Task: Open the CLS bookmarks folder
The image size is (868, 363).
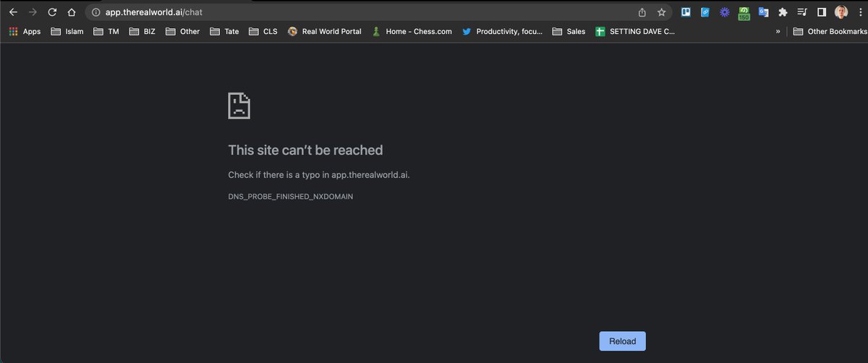Action: [263, 32]
